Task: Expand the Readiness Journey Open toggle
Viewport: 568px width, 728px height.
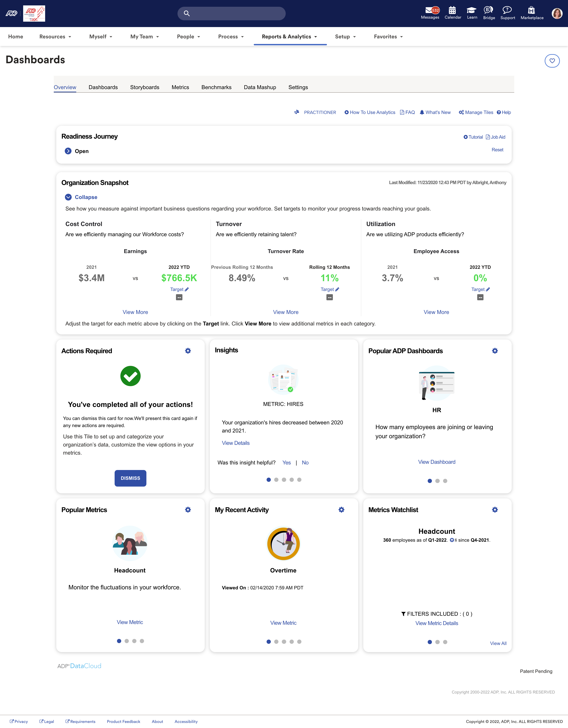Action: (x=68, y=151)
